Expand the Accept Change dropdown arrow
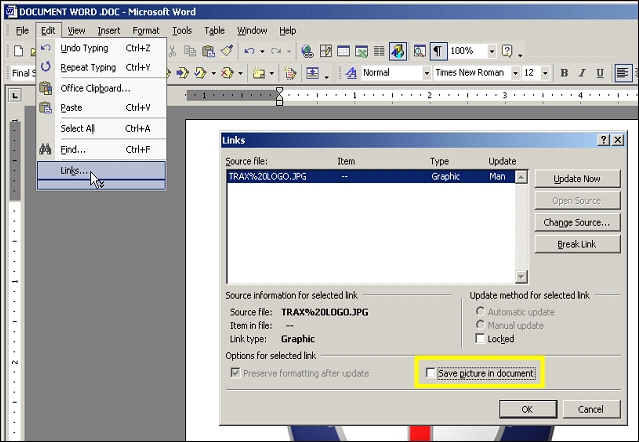 pos(214,74)
